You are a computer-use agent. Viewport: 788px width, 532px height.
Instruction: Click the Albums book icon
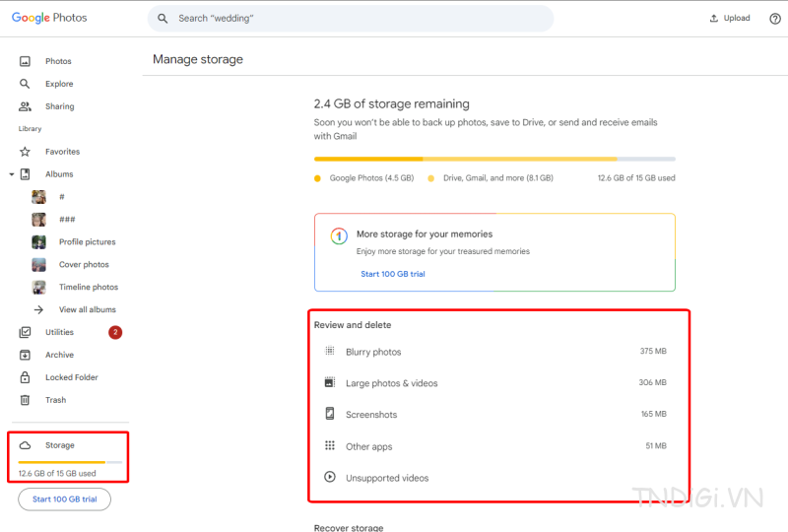click(x=25, y=174)
